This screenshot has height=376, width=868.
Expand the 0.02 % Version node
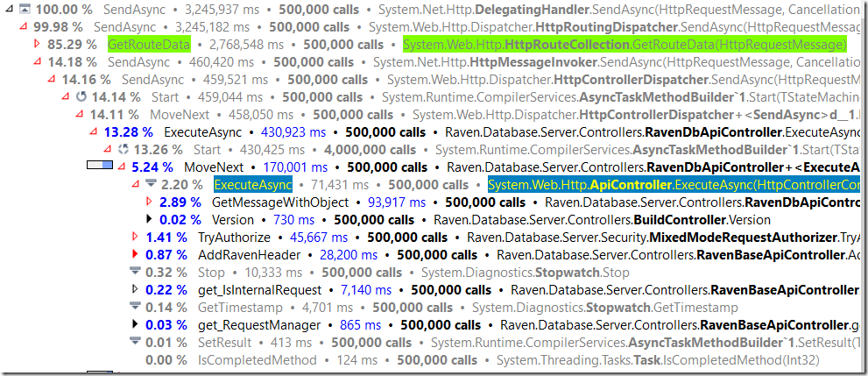(x=149, y=219)
